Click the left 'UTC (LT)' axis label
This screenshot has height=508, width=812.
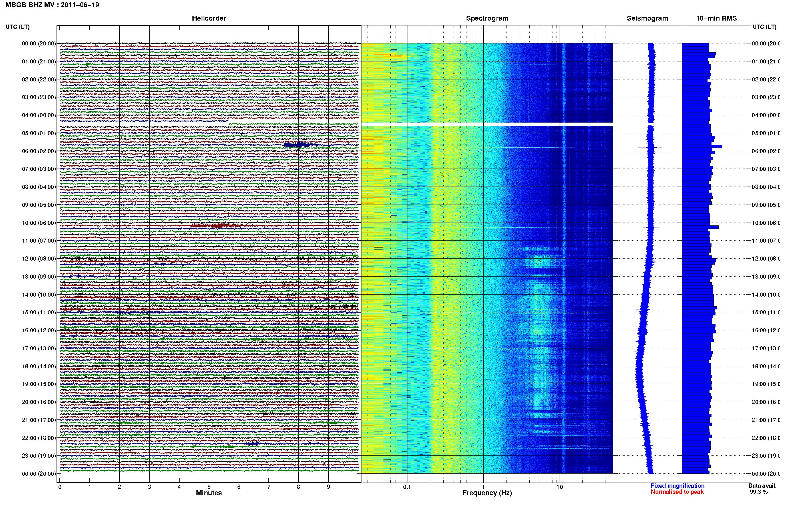pos(17,27)
